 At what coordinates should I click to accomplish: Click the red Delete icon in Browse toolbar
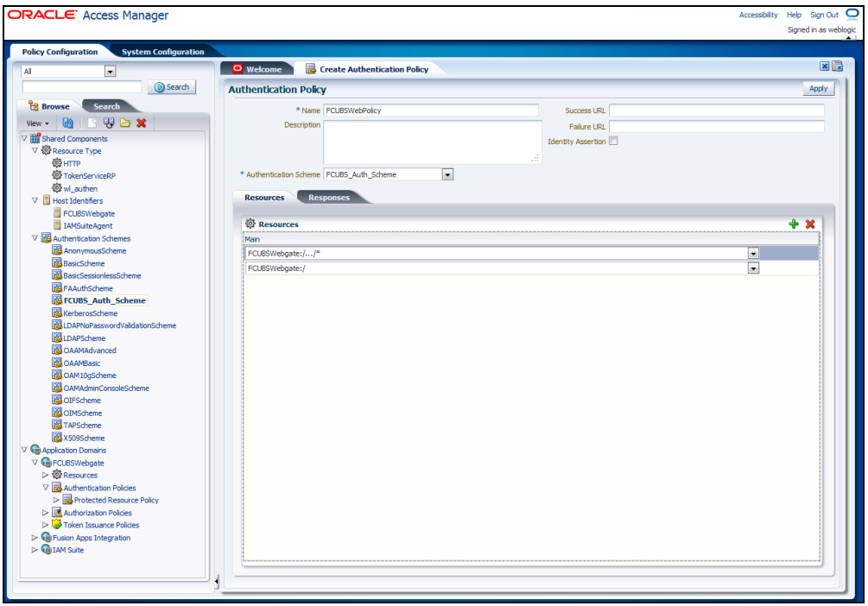[x=141, y=123]
